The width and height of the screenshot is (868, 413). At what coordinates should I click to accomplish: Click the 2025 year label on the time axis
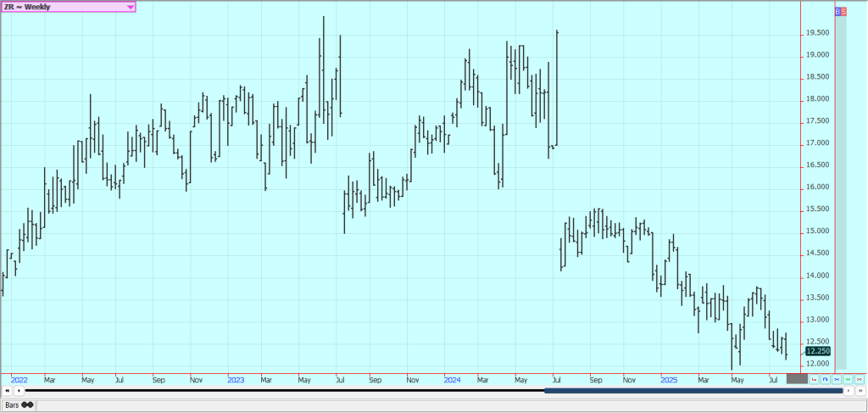click(x=670, y=380)
